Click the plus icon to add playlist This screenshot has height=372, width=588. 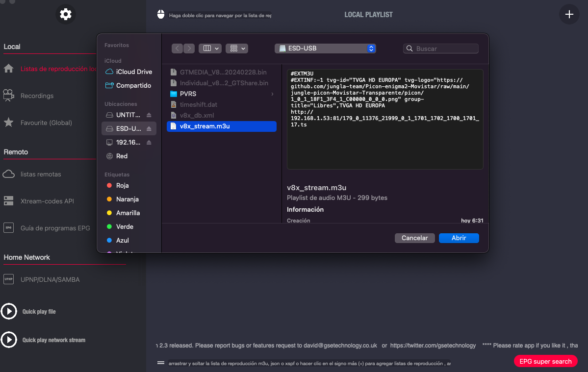click(569, 14)
